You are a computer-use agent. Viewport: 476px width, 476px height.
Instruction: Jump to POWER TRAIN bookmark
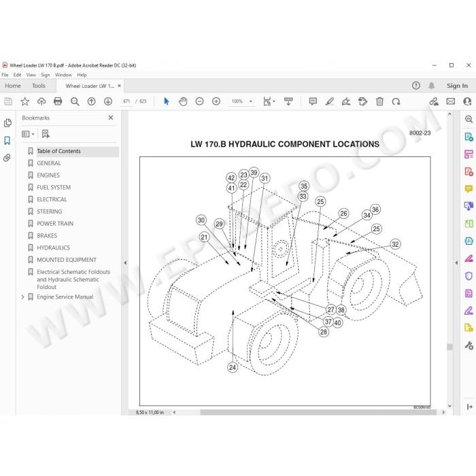(55, 224)
